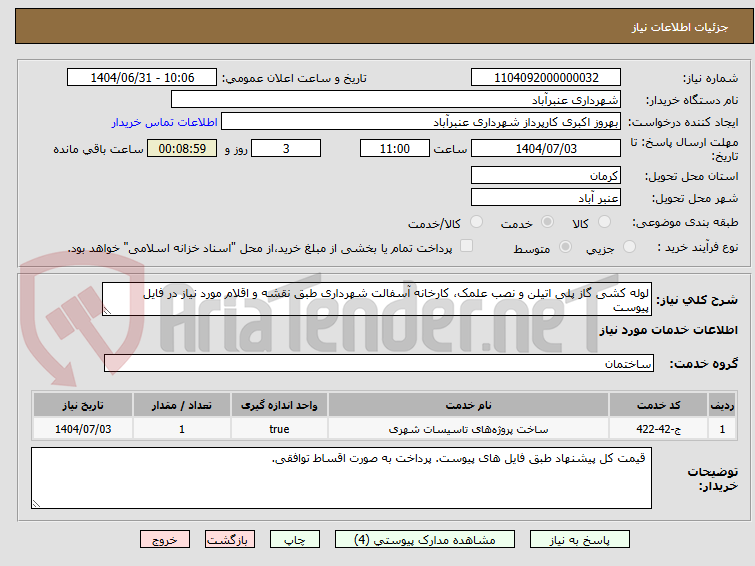This screenshot has width=755, height=566.
Task: Click the بازگشت back button
Action: click(x=230, y=540)
